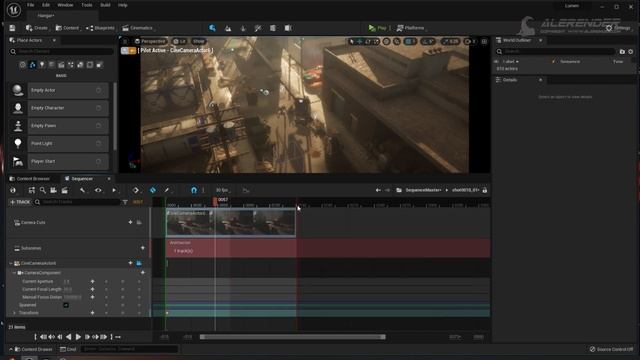Switch to Landscape mode icon
This screenshot has height=360, width=640.
click(228, 28)
